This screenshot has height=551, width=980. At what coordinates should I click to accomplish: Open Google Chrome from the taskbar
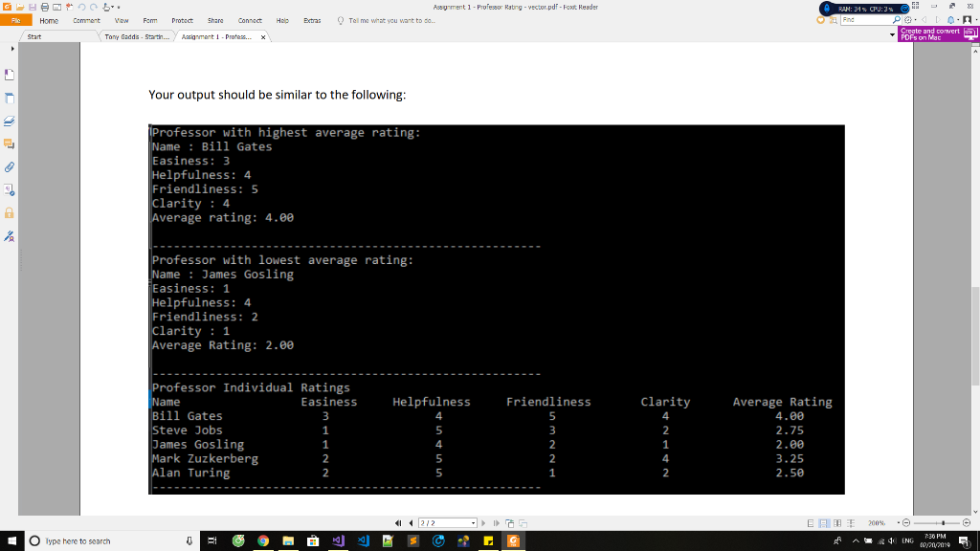(x=263, y=541)
